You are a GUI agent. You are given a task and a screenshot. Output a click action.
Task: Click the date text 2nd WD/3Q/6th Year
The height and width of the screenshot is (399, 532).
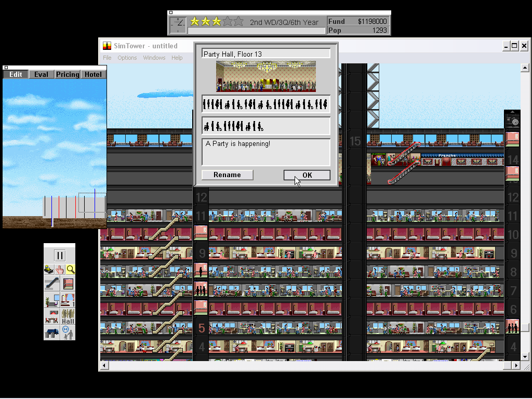pos(284,22)
